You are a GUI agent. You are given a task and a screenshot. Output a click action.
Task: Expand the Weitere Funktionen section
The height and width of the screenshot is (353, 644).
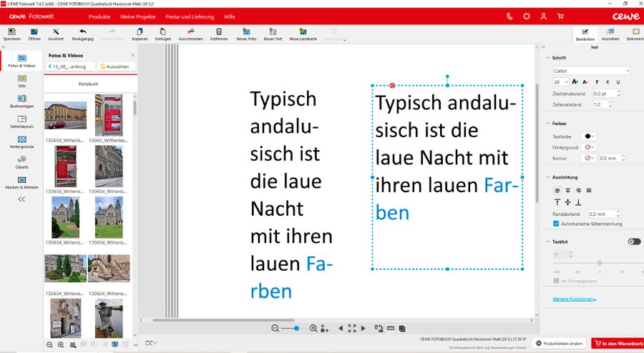[574, 299]
